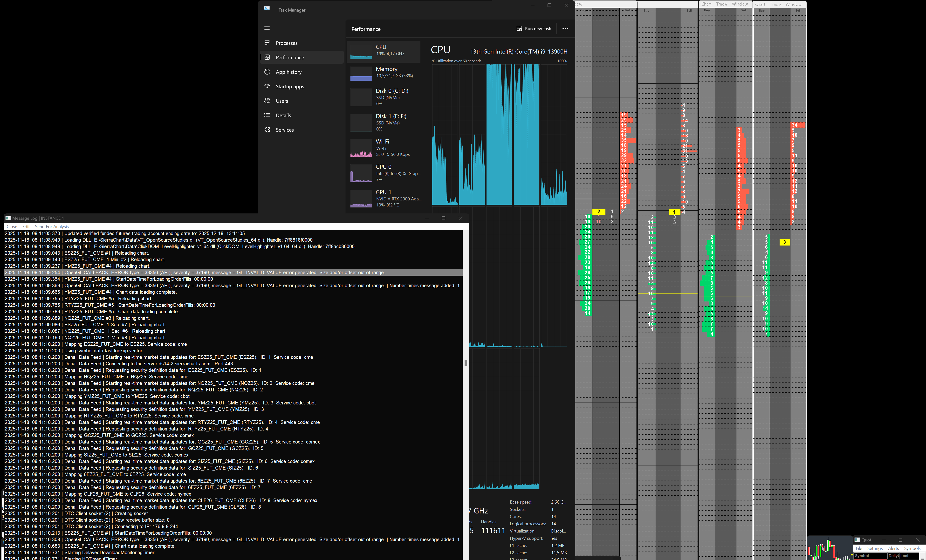
Task: Click the Close menu item in Message Log
Action: point(12,227)
